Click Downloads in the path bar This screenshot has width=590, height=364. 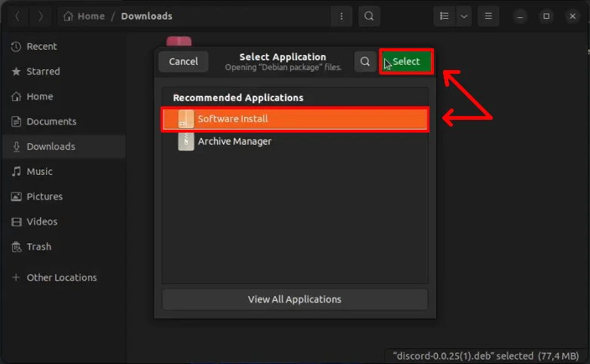click(x=147, y=16)
